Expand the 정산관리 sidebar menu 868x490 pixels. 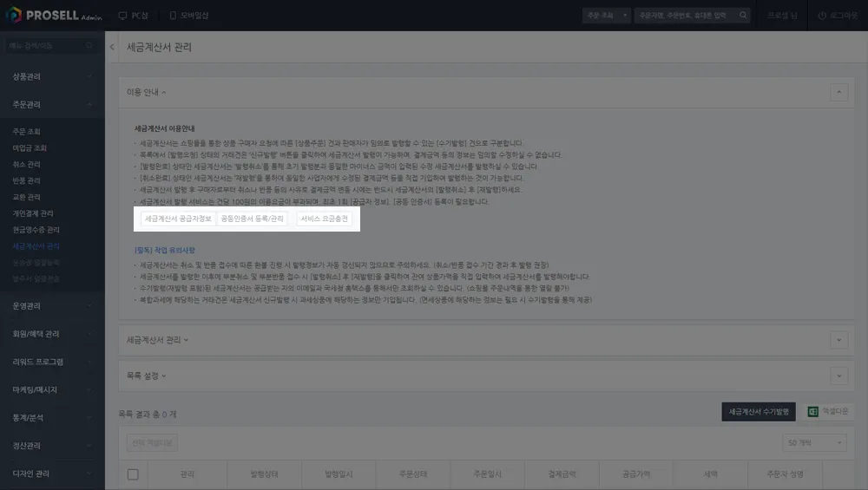pyautogui.click(x=52, y=446)
